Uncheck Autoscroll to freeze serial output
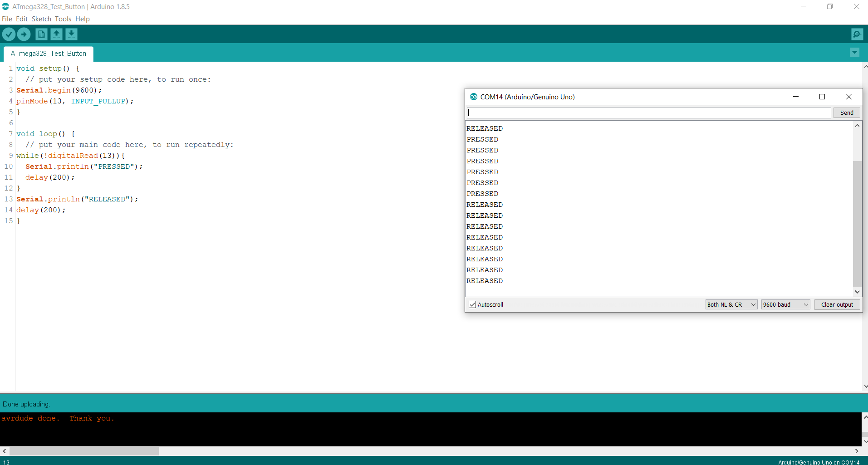 pyautogui.click(x=472, y=304)
